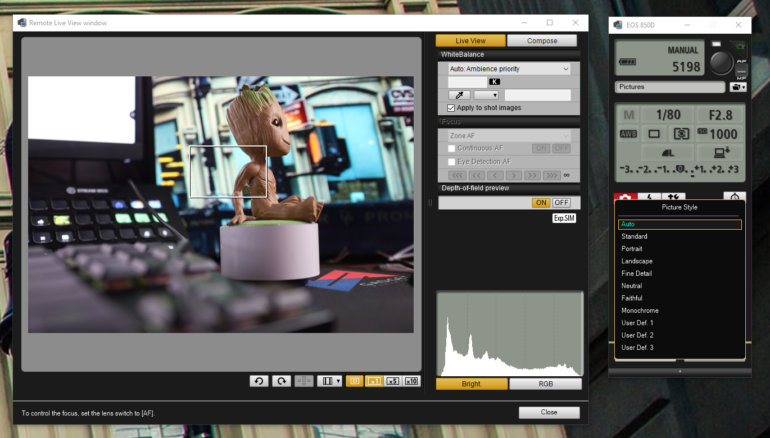Click the ISO 1000 setting
Image resolution: width=770 pixels, height=438 pixels.
click(718, 134)
